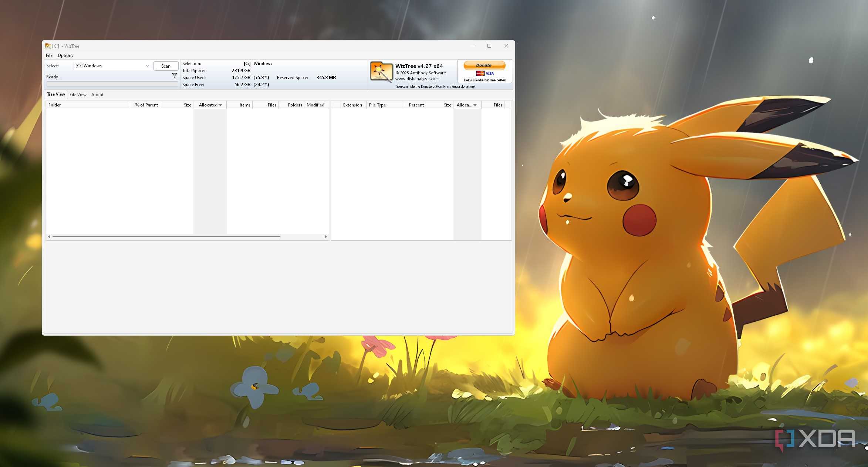The height and width of the screenshot is (467, 868).
Task: Sort by the File Type column header
Action: pos(385,105)
